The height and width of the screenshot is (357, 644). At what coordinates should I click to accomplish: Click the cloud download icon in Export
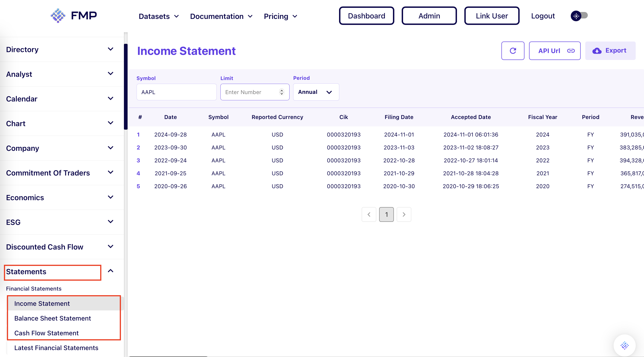(597, 51)
